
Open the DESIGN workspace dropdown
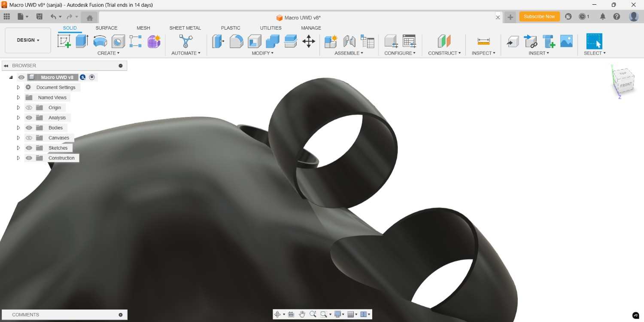[x=28, y=40]
